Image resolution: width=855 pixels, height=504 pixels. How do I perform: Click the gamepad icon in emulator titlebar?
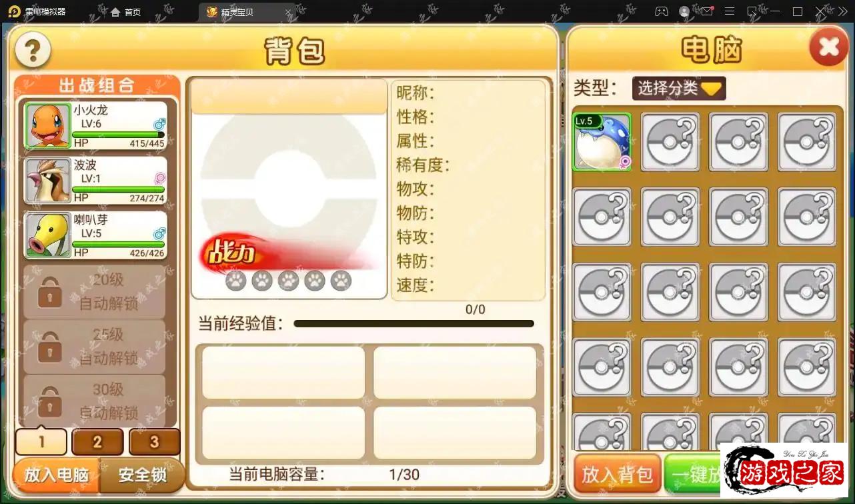tap(661, 11)
